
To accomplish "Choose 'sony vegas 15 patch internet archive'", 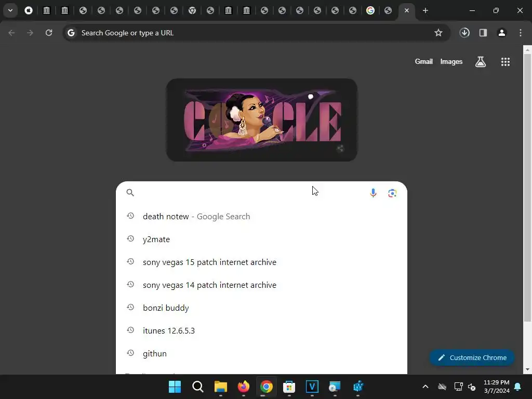I will point(262,262).
